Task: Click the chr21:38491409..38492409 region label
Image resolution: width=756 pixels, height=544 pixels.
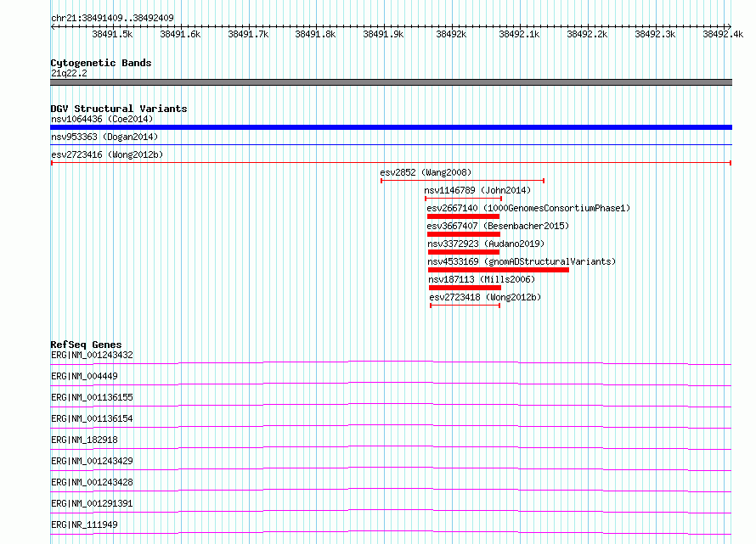Action: pos(112,18)
